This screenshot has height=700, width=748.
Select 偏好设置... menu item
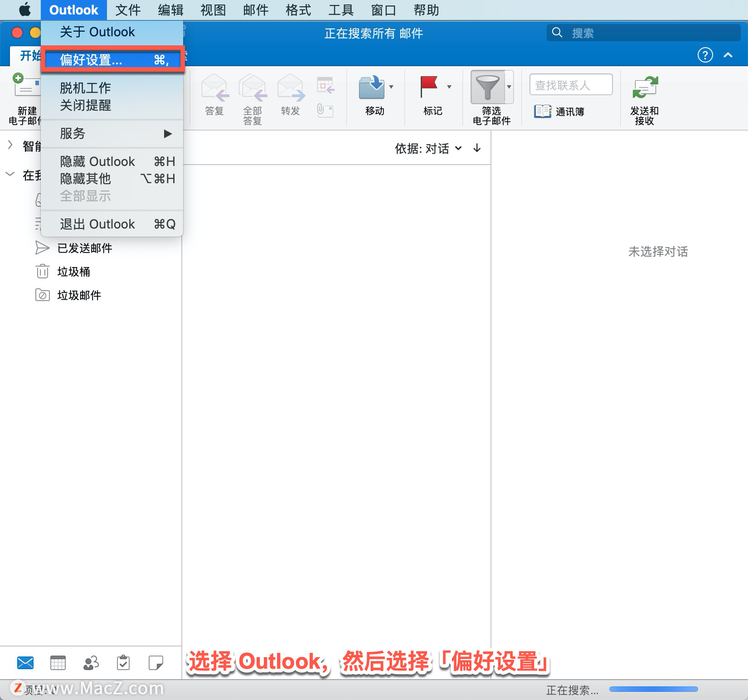(112, 59)
